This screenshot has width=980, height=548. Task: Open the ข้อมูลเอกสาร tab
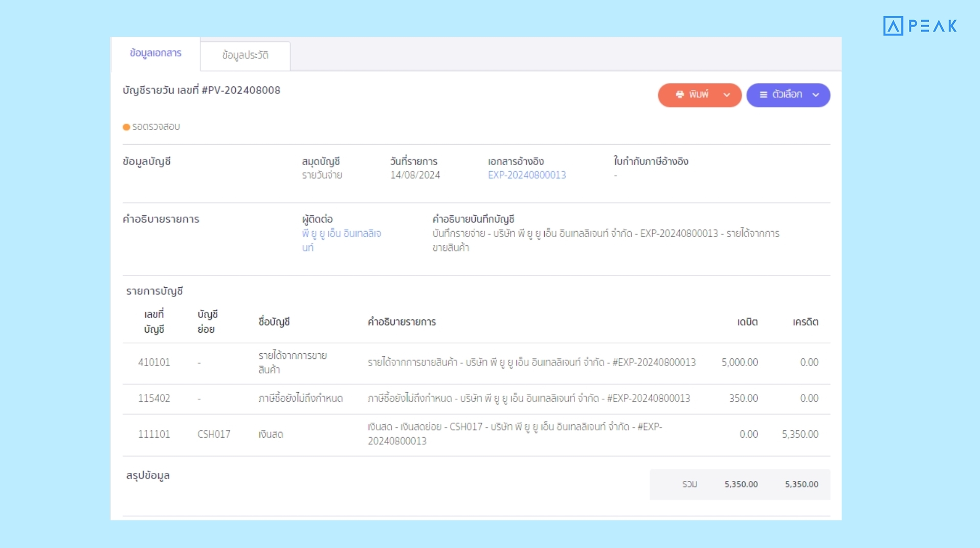pos(155,54)
